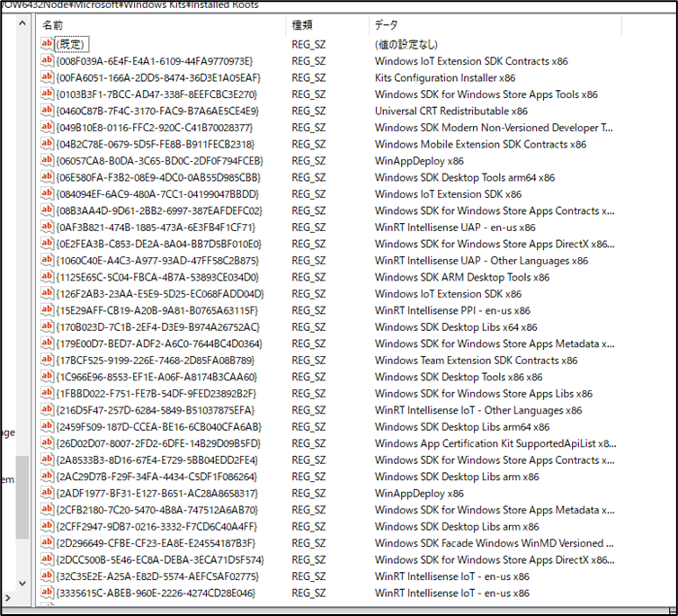Click the icon beside {08B3AA4D-9D61-2BB2-6997-387EAFDEFC02}
This screenshot has width=678, height=616.
coord(47,210)
